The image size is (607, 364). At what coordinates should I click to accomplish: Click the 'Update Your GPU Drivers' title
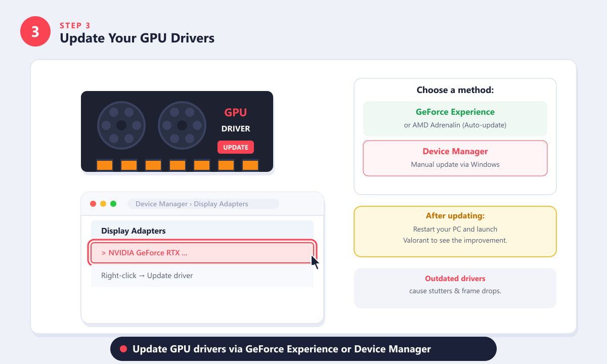[137, 38]
